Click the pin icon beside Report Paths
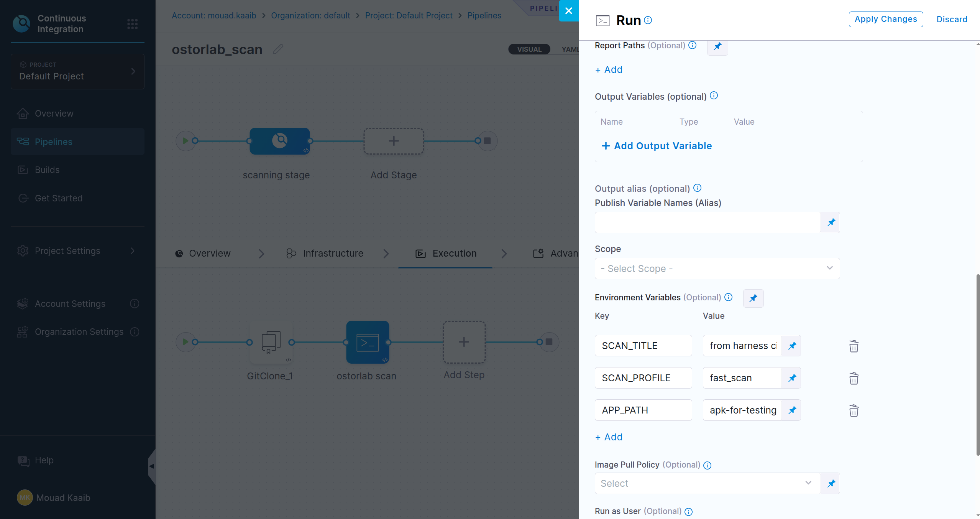This screenshot has width=980, height=519. (x=717, y=46)
